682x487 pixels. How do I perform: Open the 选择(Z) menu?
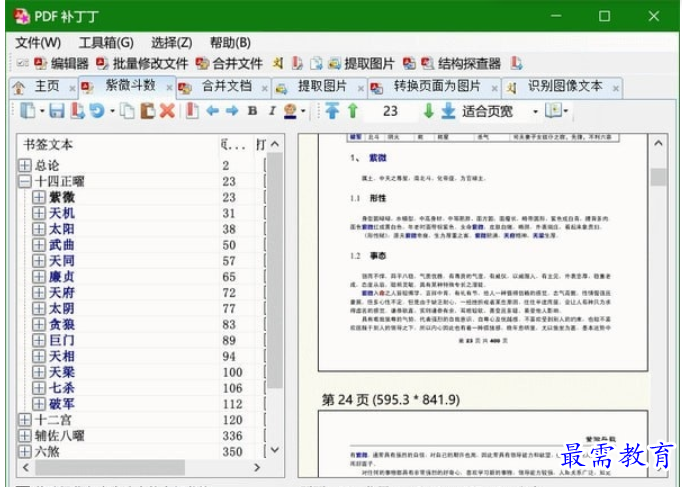pos(171,43)
